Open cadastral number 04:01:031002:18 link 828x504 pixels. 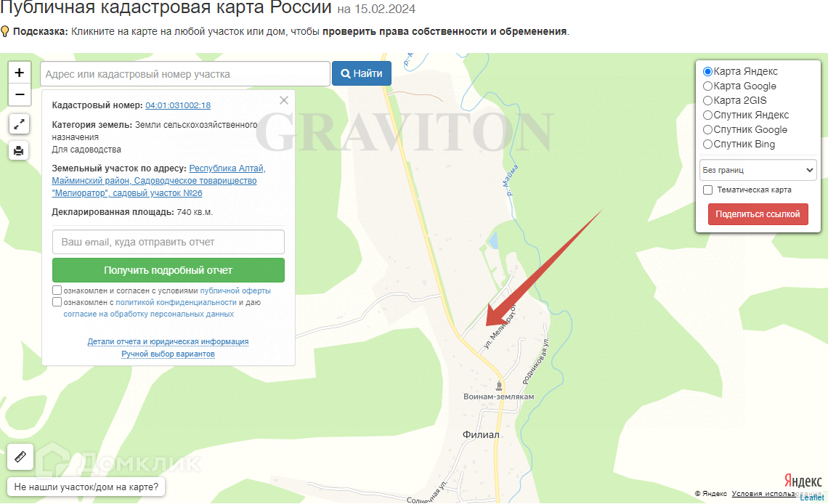[x=178, y=105]
